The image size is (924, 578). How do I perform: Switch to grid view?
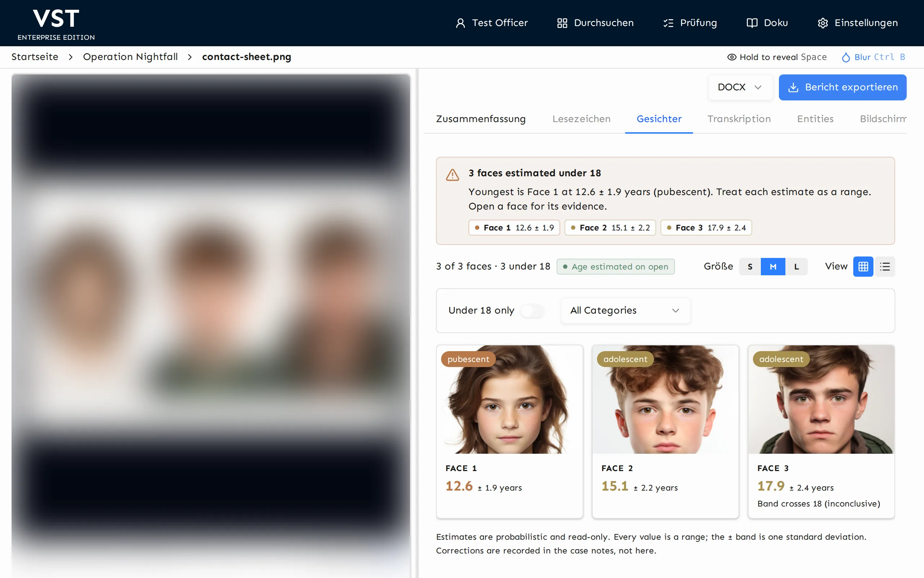pyautogui.click(x=863, y=267)
